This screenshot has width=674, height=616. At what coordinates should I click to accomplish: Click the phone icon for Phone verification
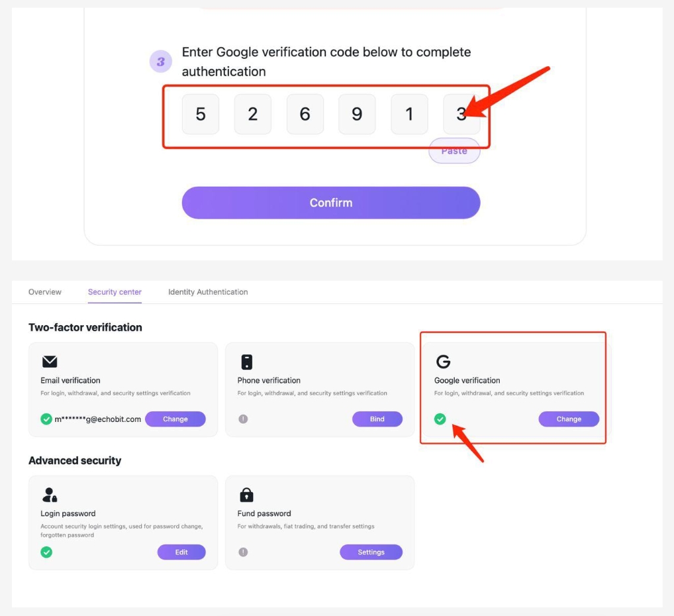[x=247, y=362]
